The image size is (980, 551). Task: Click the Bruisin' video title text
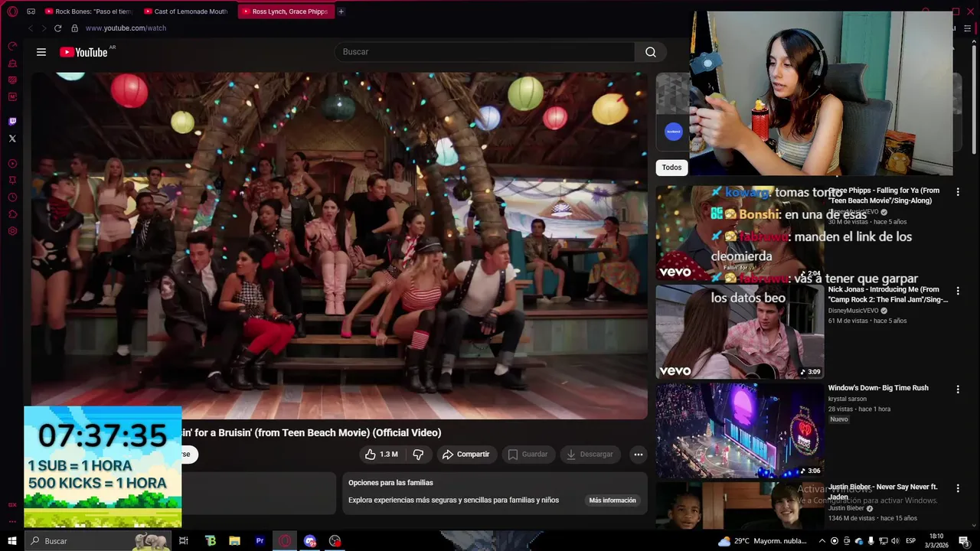coord(312,432)
